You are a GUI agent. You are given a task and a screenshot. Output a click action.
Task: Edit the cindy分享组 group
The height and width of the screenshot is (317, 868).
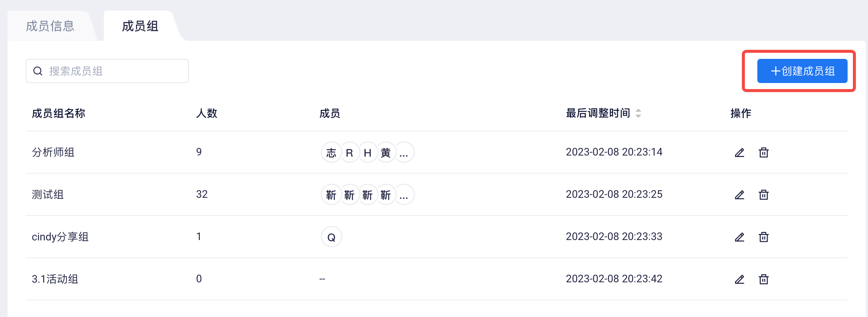[739, 237]
